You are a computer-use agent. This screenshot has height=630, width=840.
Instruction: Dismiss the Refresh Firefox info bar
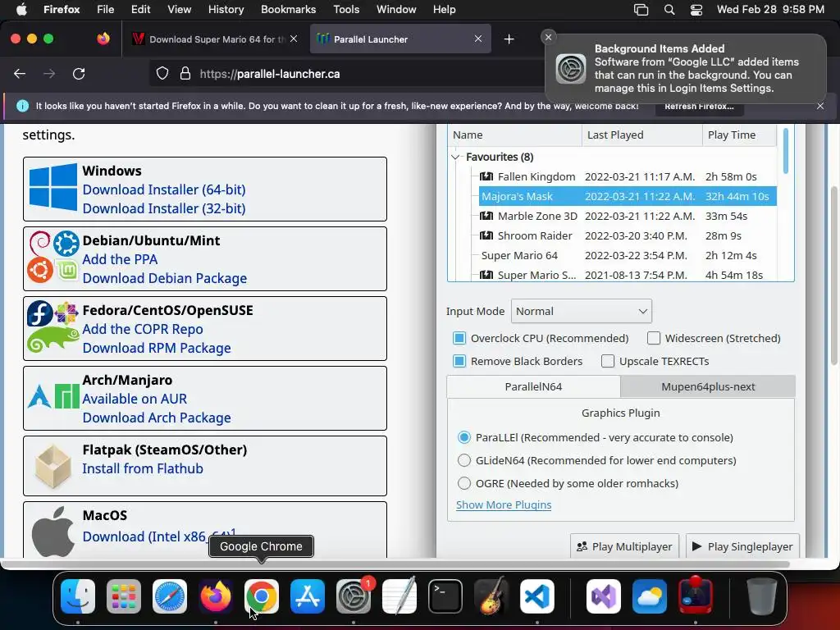pyautogui.click(x=820, y=106)
